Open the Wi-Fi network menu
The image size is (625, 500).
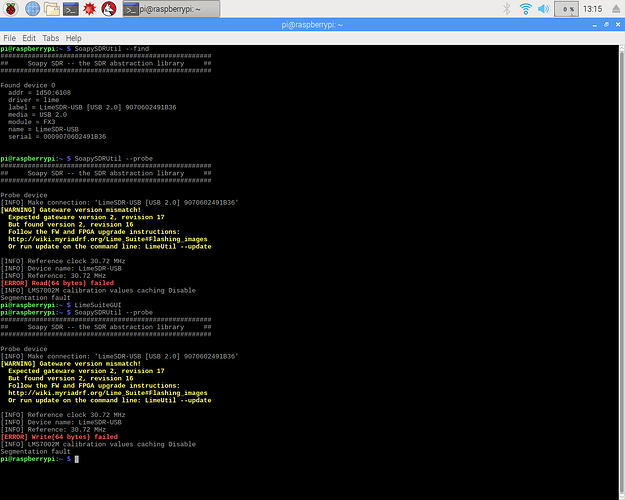[526, 9]
